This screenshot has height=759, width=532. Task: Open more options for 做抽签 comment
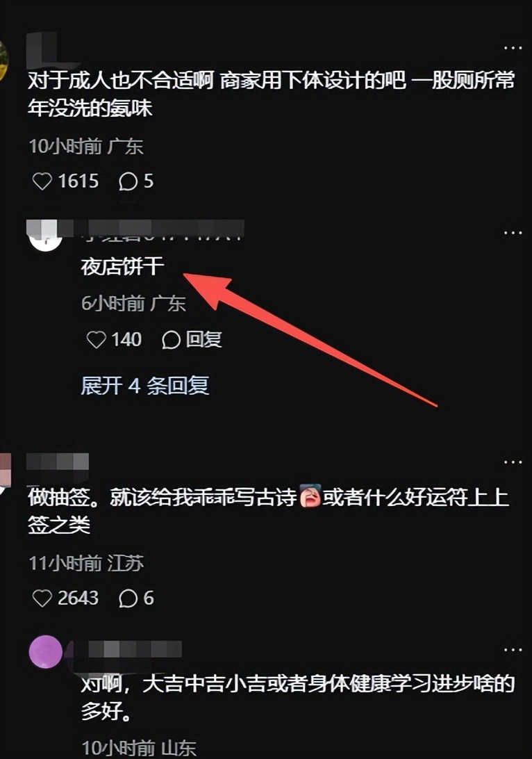513,462
